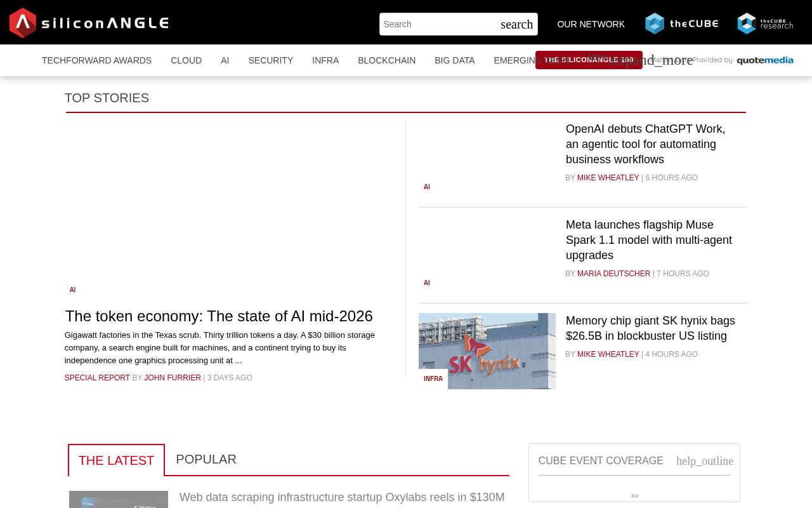Click the CUBE EVENT COVERAGE heading

pyautogui.click(x=601, y=461)
